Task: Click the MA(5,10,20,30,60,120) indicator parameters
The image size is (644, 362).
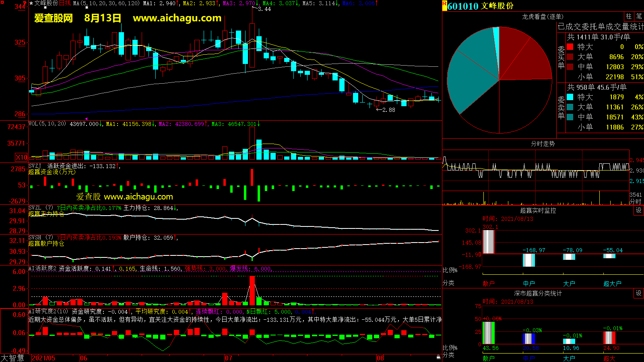Action: tap(106, 3)
